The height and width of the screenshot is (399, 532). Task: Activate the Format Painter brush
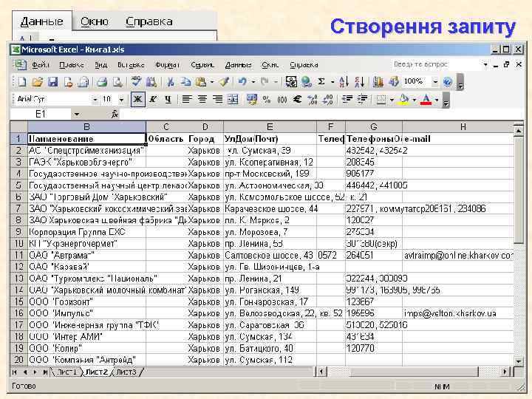(224, 82)
